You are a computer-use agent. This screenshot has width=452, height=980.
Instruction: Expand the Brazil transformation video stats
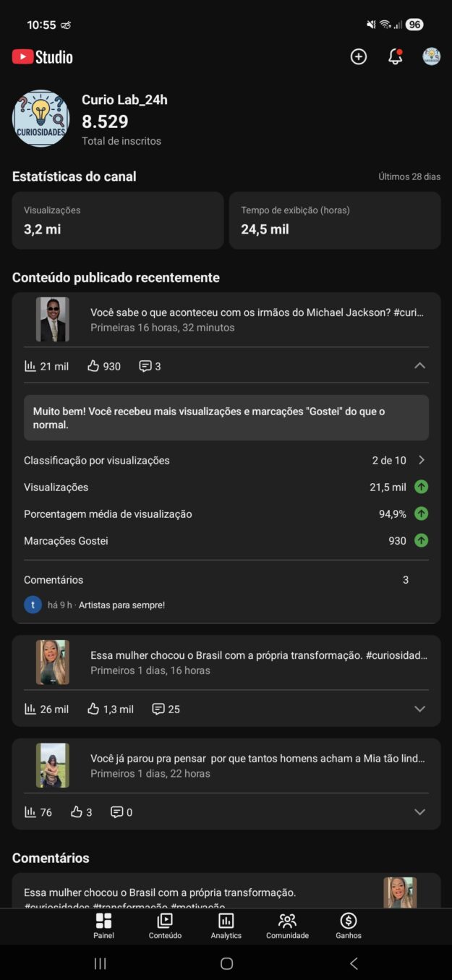[x=419, y=709]
